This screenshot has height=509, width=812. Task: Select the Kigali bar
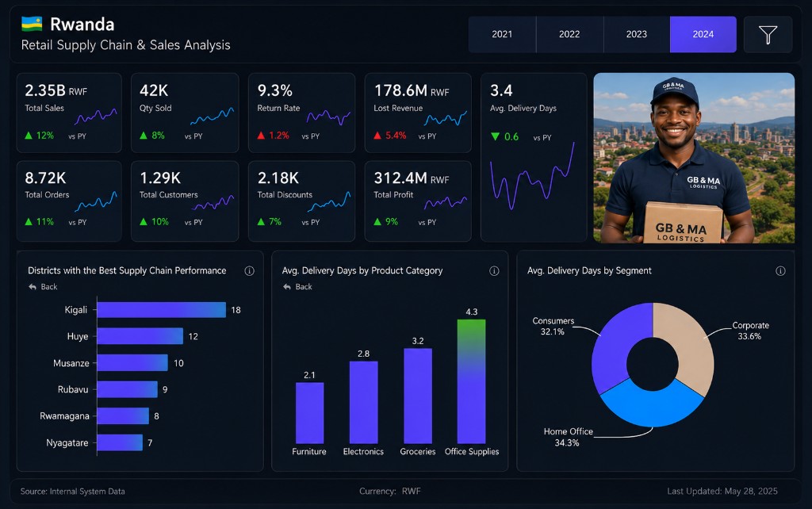tap(161, 310)
